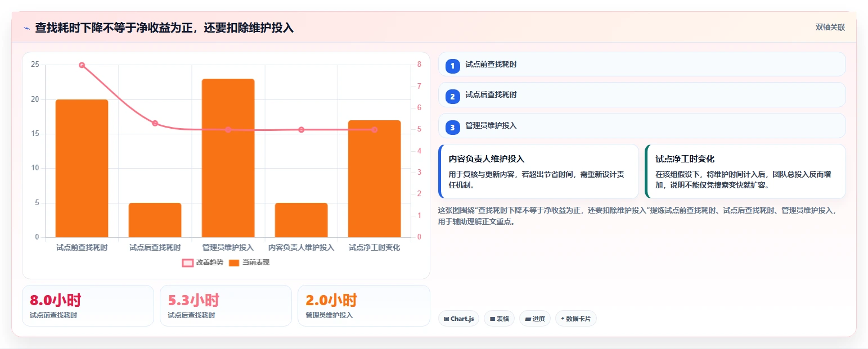The width and height of the screenshot is (868, 349).
Task: Open list item 试点后查找耗时
Action: pyautogui.click(x=642, y=94)
